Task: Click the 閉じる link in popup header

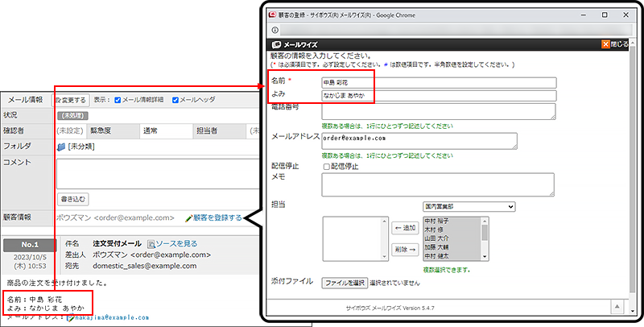Action: (619, 44)
